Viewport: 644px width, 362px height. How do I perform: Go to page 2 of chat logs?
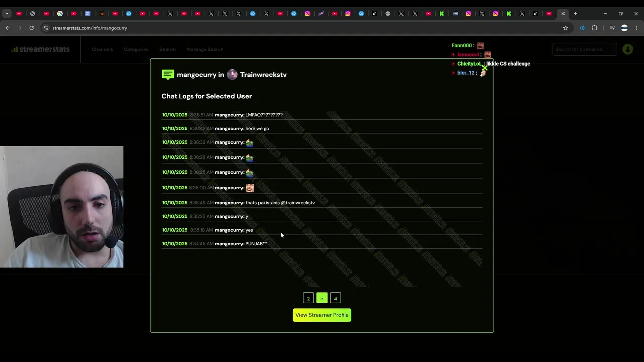[308, 298]
